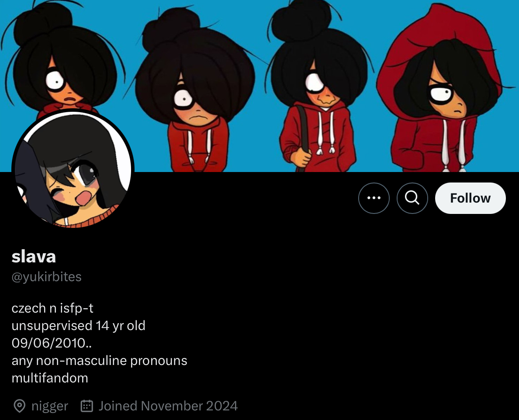Screen dimensions: 519x420
Task: Click the display name "slava"
Action: coord(34,257)
